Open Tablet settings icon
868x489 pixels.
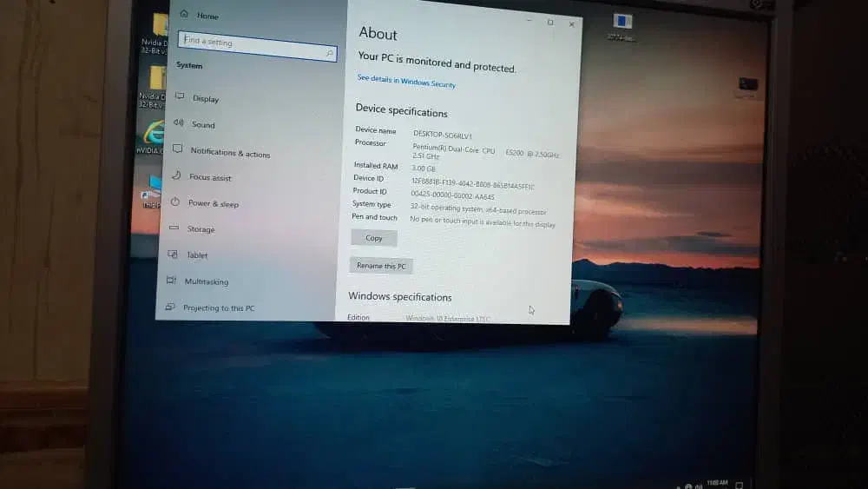[x=173, y=254]
